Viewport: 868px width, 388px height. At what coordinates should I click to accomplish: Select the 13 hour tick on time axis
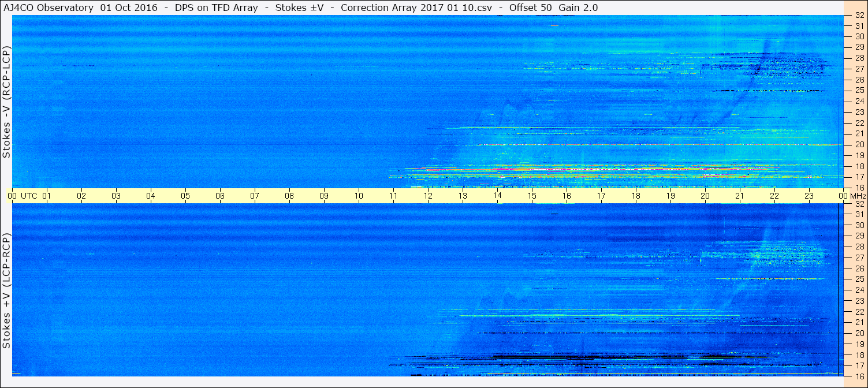[463, 196]
